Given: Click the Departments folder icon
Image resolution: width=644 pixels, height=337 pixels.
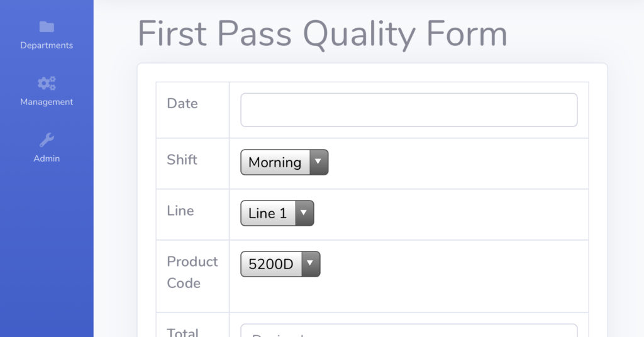Looking at the screenshot, I should coord(47,26).
